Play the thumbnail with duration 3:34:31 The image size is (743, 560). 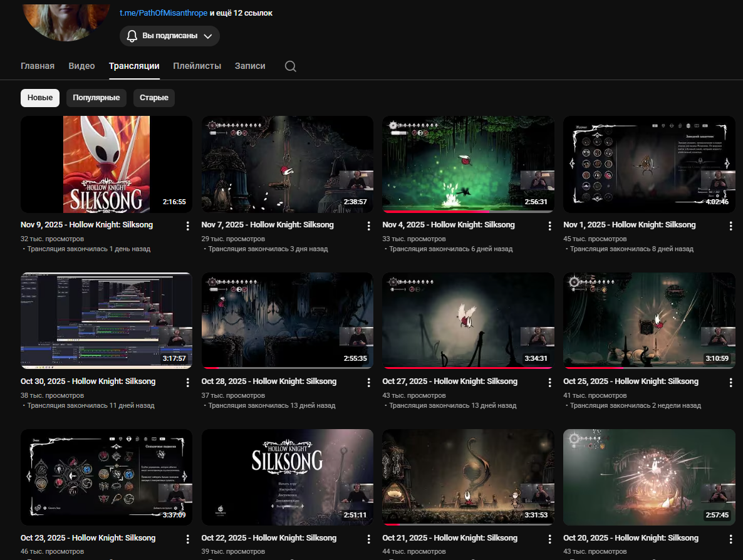pos(468,321)
